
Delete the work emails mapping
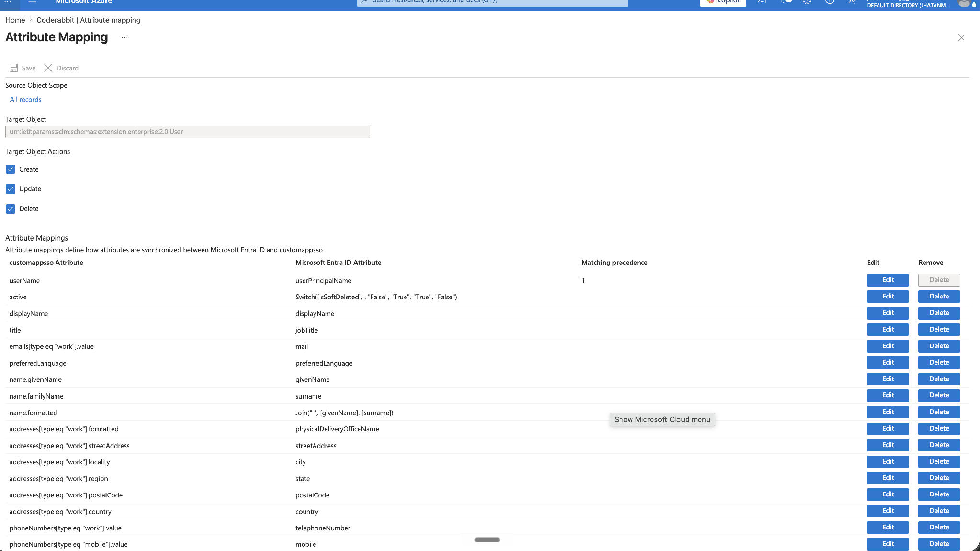click(939, 346)
